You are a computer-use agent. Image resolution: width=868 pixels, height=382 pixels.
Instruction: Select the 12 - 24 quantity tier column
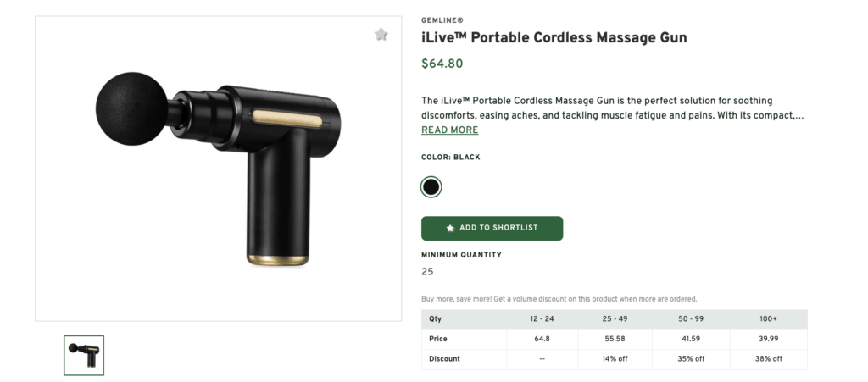(x=542, y=319)
